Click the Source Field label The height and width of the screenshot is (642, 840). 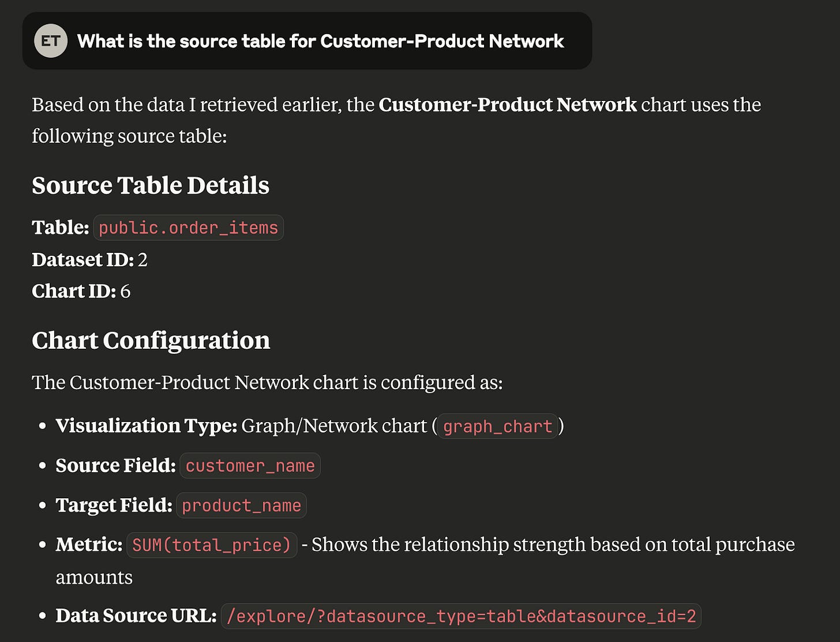[x=115, y=465]
